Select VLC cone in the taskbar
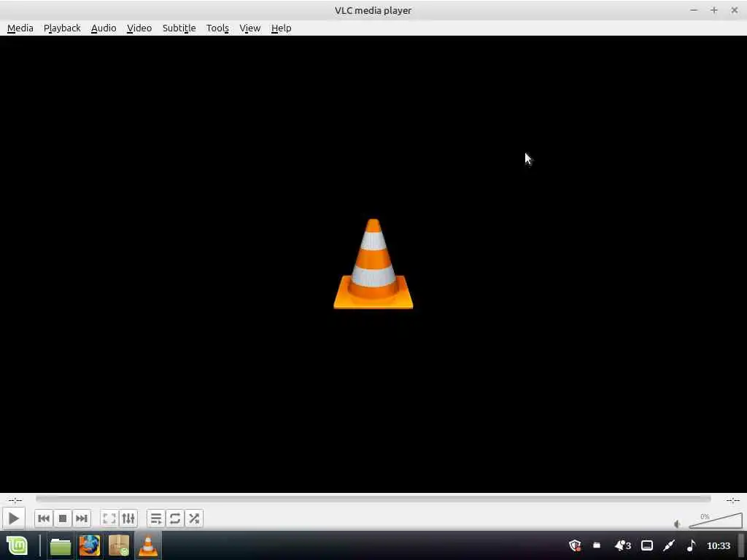Screen dimensions: 747x560 (x=147, y=545)
